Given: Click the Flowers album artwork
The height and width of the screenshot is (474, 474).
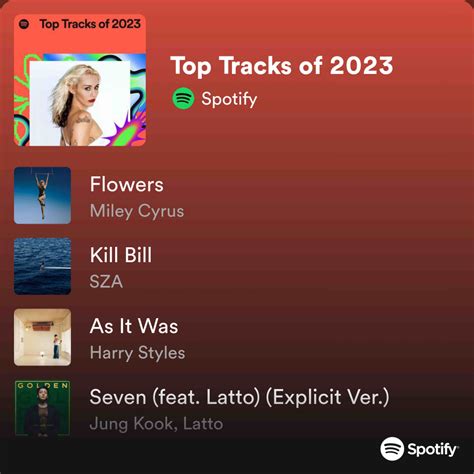Looking at the screenshot, I should pyautogui.click(x=42, y=195).
